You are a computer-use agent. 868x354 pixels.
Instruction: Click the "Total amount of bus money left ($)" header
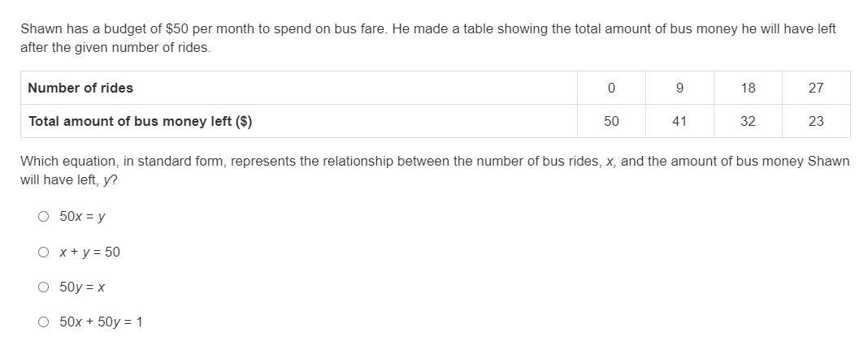point(140,121)
